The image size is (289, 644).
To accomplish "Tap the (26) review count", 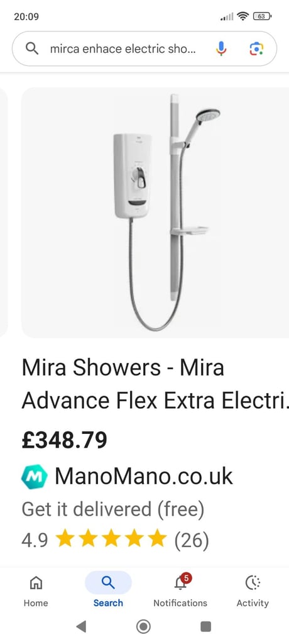I will click(x=192, y=540).
